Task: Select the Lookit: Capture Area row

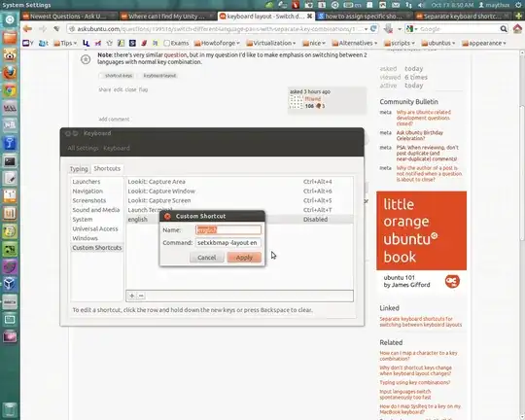Action: point(239,182)
